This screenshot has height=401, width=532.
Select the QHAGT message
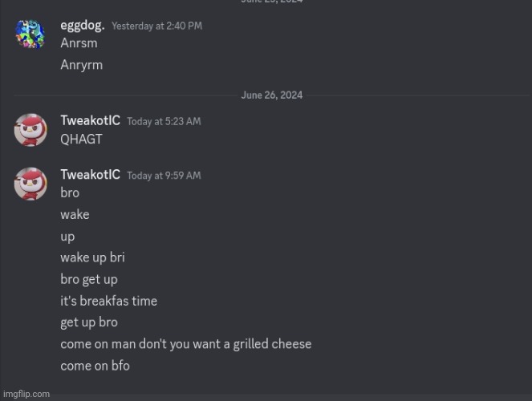click(81, 139)
